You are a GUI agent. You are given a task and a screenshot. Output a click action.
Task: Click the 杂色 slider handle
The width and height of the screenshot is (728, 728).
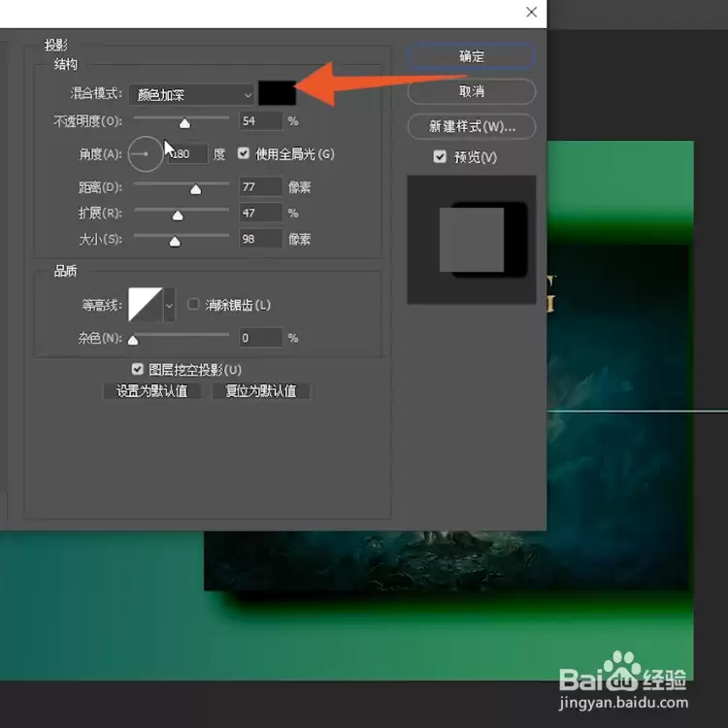coord(133,341)
